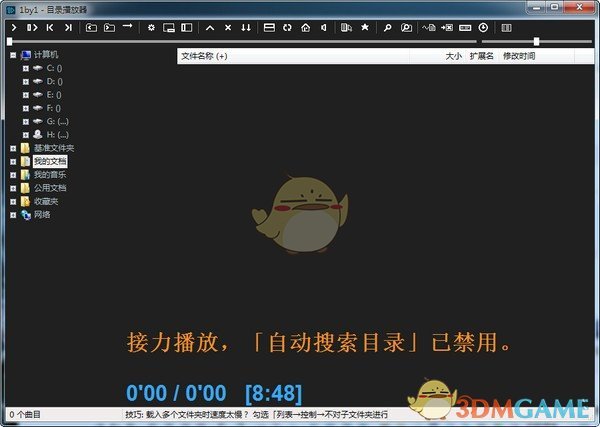
Task: Click the mini-window view toolbar icon
Action: [x=169, y=28]
